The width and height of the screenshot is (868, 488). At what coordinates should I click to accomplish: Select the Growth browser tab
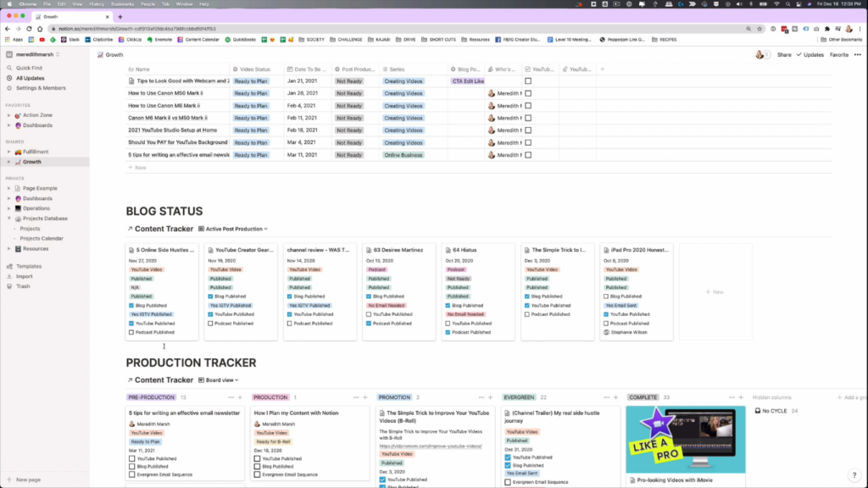pyautogui.click(x=71, y=17)
